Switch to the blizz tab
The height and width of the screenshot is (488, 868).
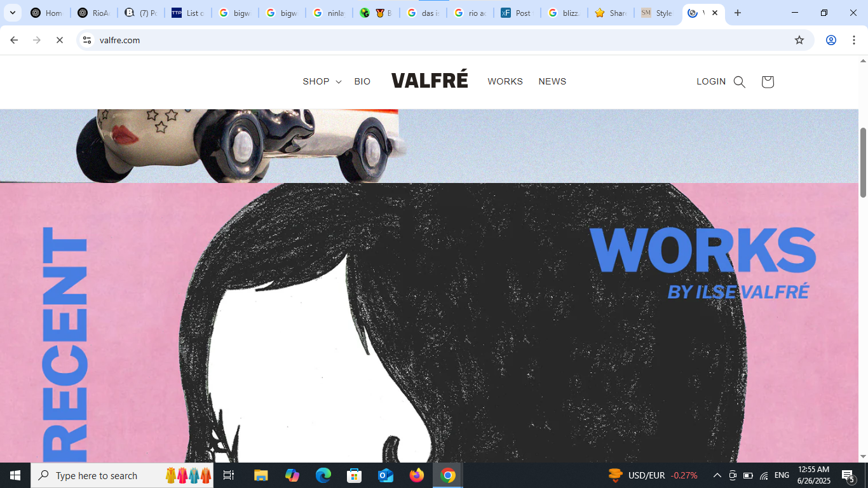click(564, 13)
